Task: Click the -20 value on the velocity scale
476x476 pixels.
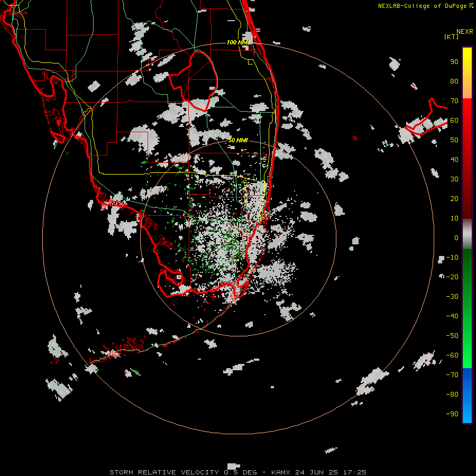Action: 452,277
